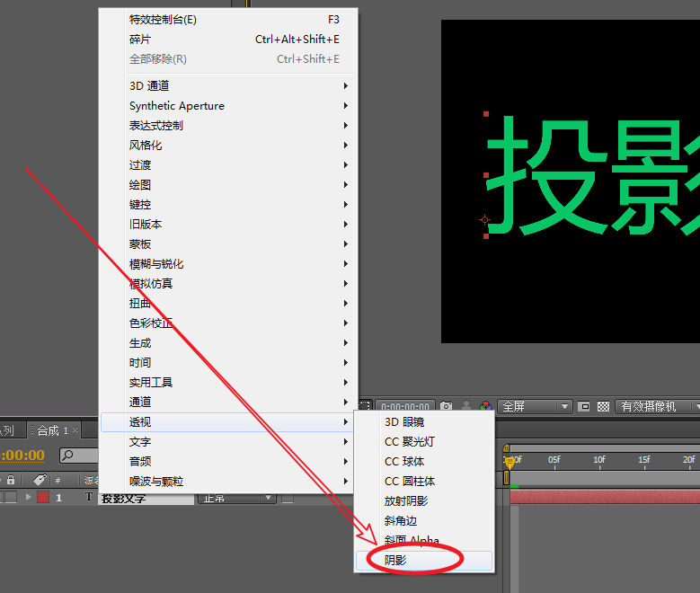Open the 有效摄像机 view dropdown
The height and width of the screenshot is (593, 700).
(x=657, y=406)
